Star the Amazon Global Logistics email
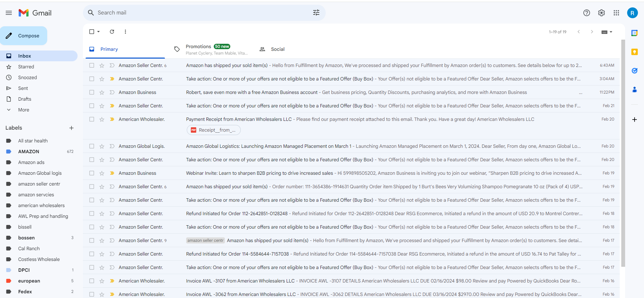This screenshot has width=644, height=298. tap(102, 146)
